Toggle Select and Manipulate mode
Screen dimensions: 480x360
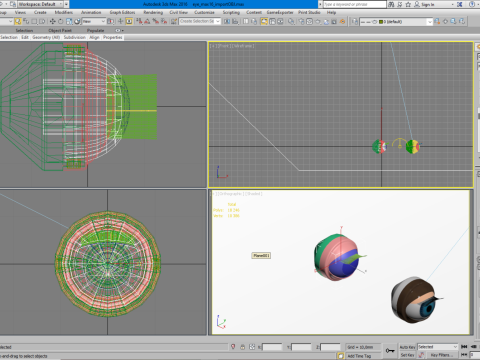click(120, 21)
